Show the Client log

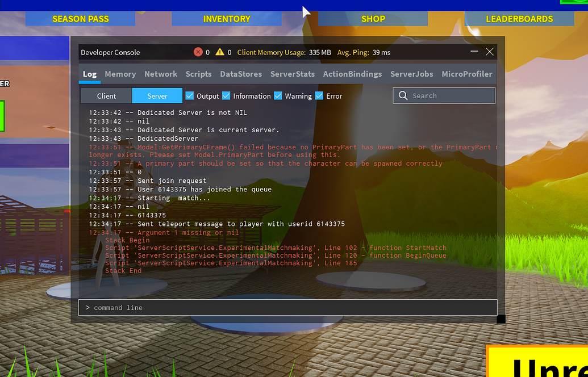pos(106,96)
